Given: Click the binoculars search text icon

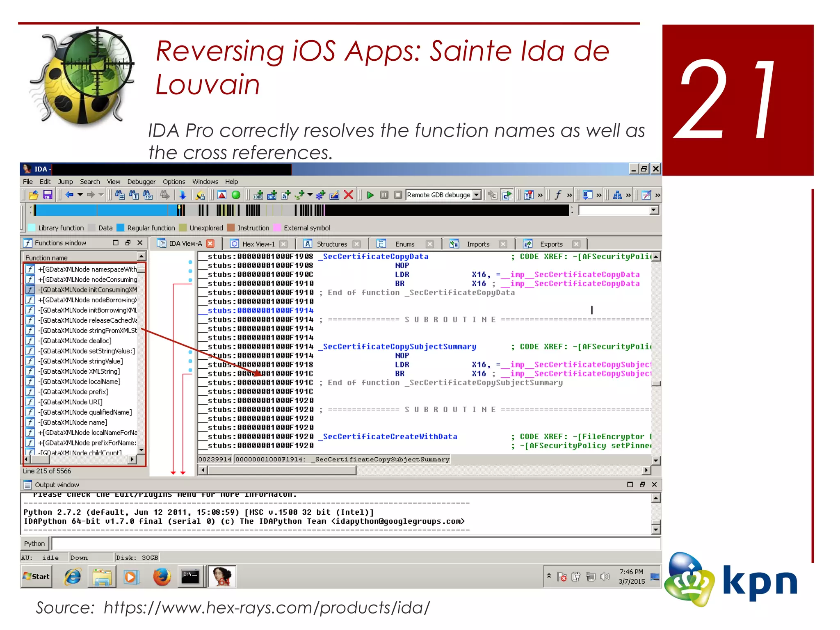Looking at the screenshot, I should (x=134, y=195).
